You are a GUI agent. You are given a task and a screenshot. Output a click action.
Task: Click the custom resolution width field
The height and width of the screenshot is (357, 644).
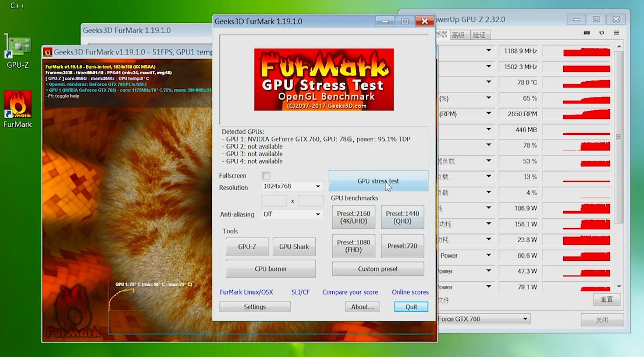coord(274,201)
